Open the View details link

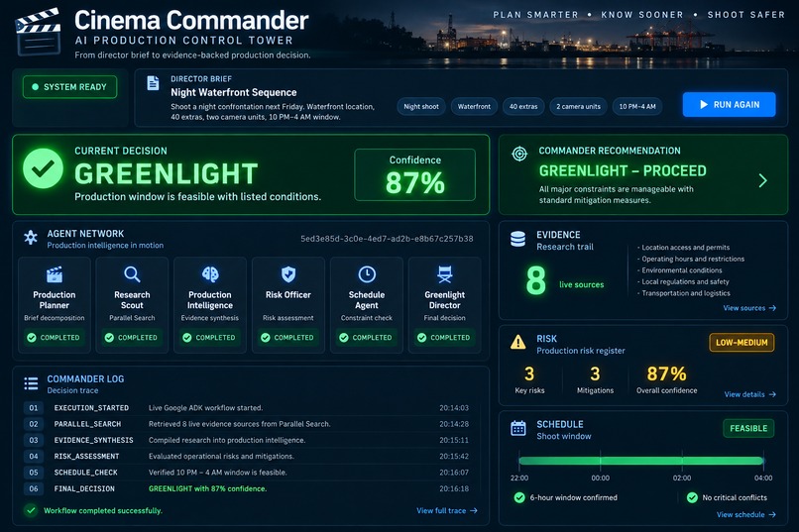pos(750,394)
